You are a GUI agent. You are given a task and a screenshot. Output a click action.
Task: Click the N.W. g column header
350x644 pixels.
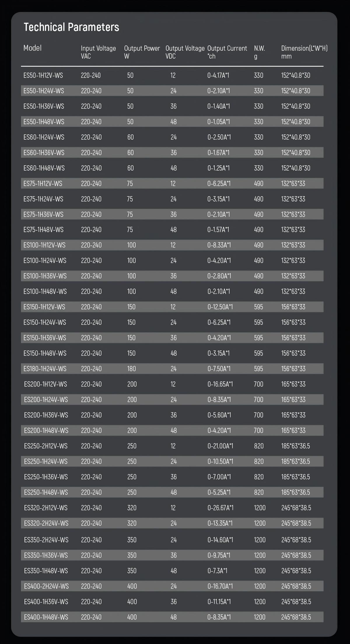(x=259, y=52)
